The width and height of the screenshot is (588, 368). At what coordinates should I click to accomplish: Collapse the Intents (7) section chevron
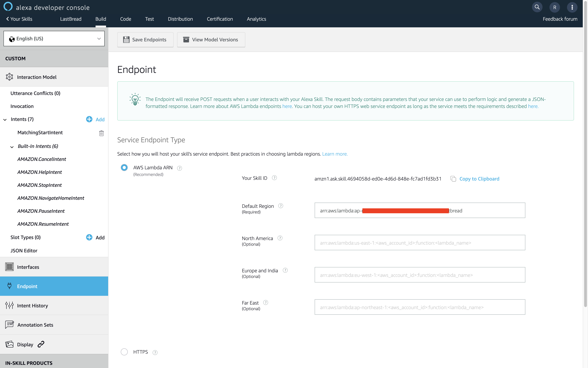click(x=5, y=120)
